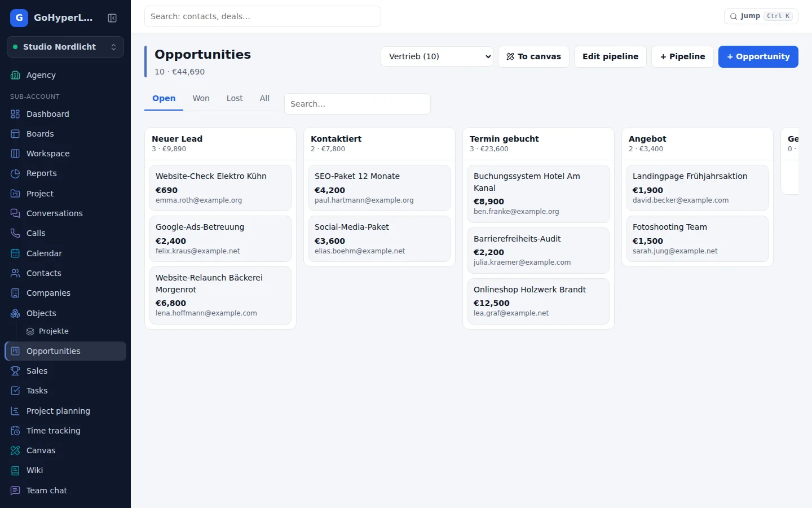The width and height of the screenshot is (812, 508).
Task: Open Project planning in the sidebar
Action: pos(65,411)
